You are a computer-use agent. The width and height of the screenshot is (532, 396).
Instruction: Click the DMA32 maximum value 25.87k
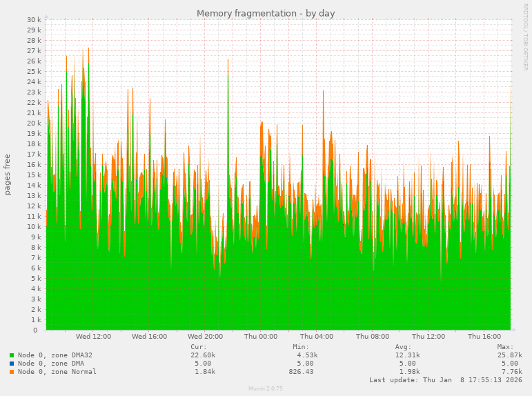click(x=510, y=355)
